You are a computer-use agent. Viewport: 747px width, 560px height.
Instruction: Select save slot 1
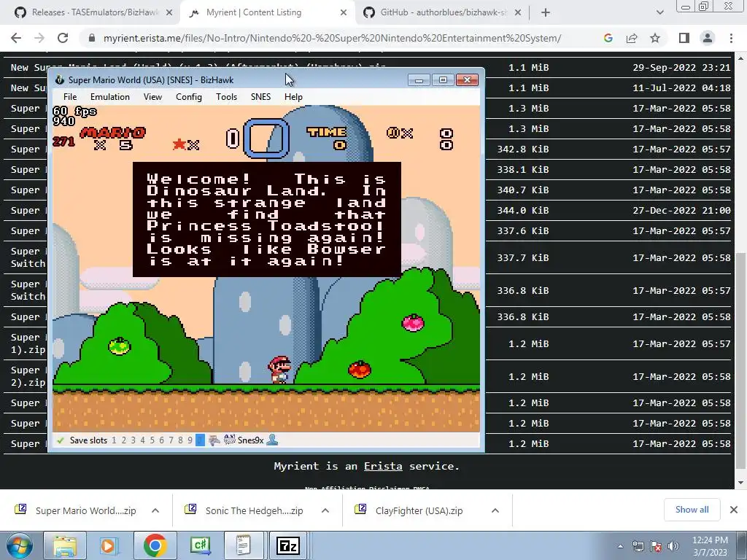point(114,440)
